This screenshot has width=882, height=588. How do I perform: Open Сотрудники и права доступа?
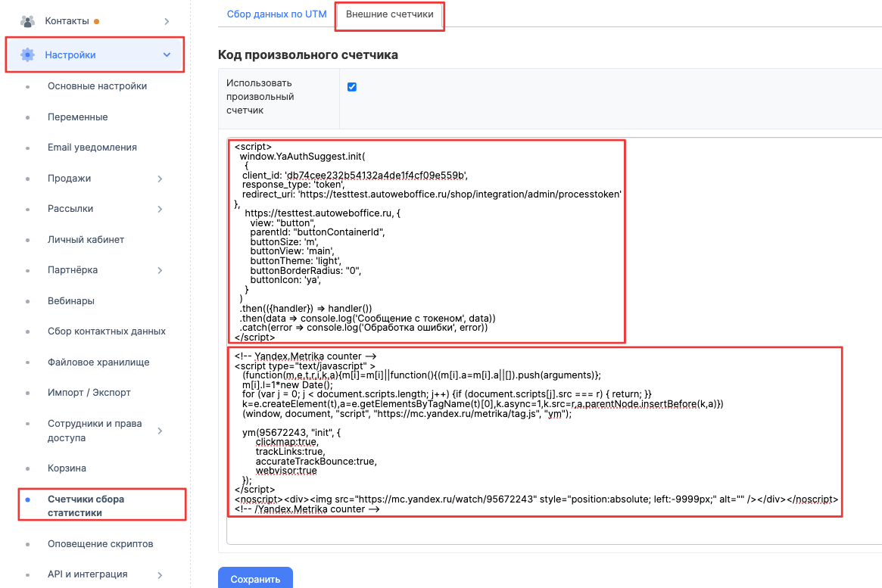pos(95,431)
